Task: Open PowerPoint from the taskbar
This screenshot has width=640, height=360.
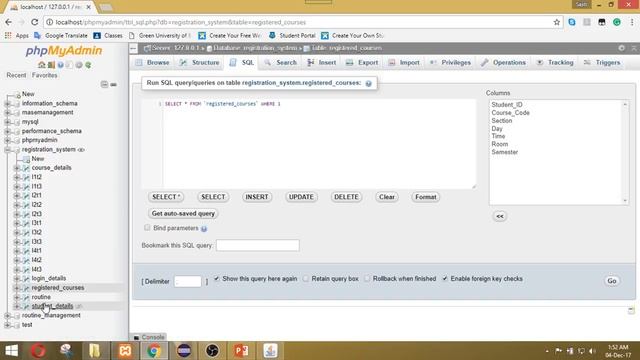Action: pos(241,351)
